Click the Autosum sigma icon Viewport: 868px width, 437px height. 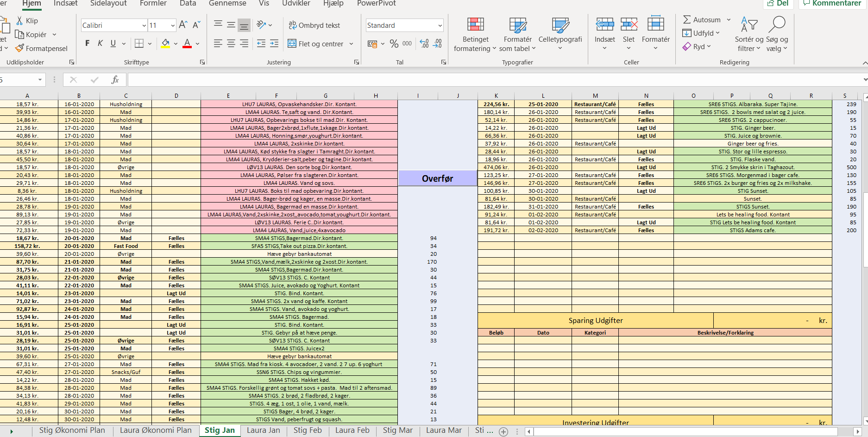pos(687,20)
